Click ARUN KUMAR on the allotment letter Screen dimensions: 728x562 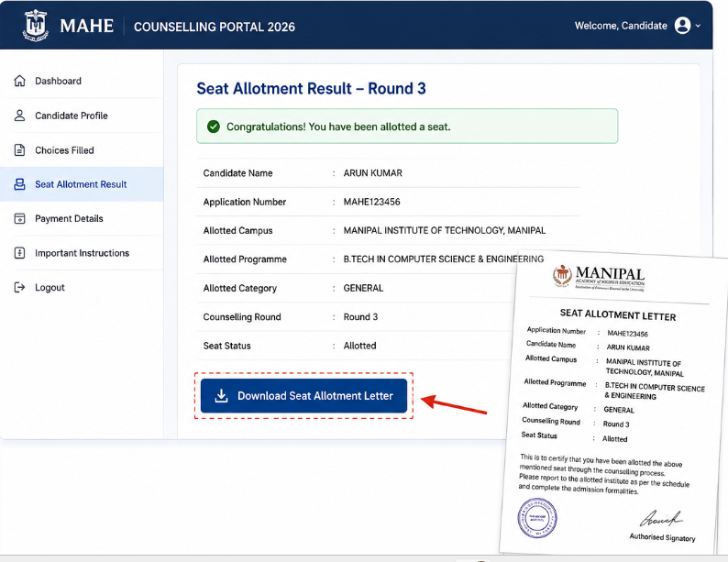(628, 347)
